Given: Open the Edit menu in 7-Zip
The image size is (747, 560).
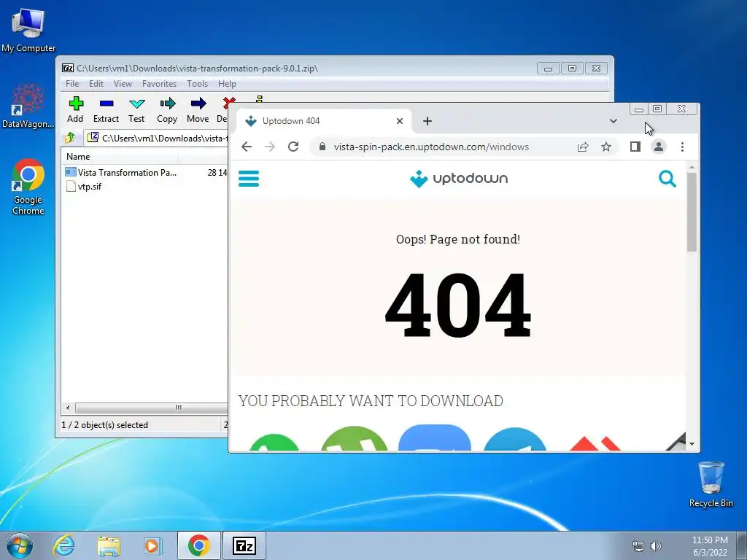Looking at the screenshot, I should pyautogui.click(x=96, y=84).
